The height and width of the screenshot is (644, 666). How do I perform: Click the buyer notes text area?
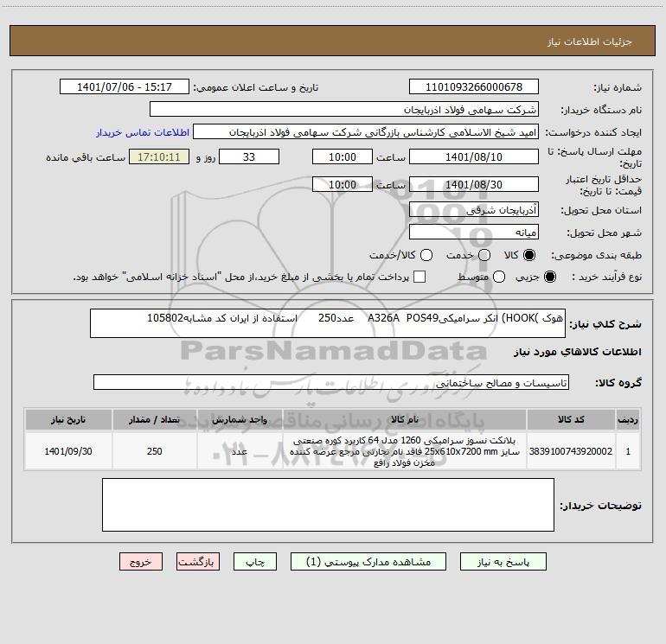click(x=328, y=505)
